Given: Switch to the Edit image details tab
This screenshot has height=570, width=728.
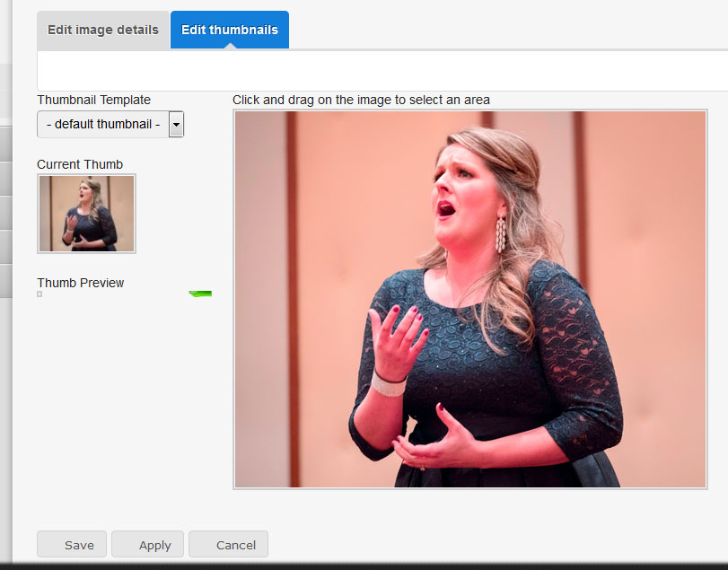Looking at the screenshot, I should click(x=102, y=30).
